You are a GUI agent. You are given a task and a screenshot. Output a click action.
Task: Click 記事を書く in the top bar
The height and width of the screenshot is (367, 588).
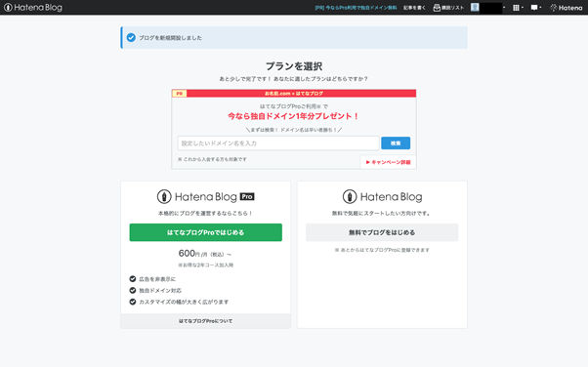[x=414, y=8]
